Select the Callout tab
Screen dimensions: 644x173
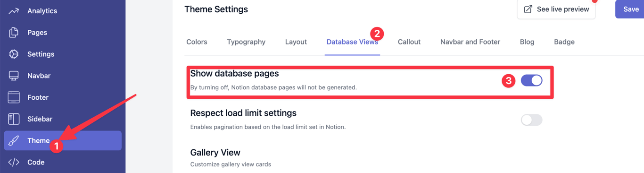[x=409, y=42]
